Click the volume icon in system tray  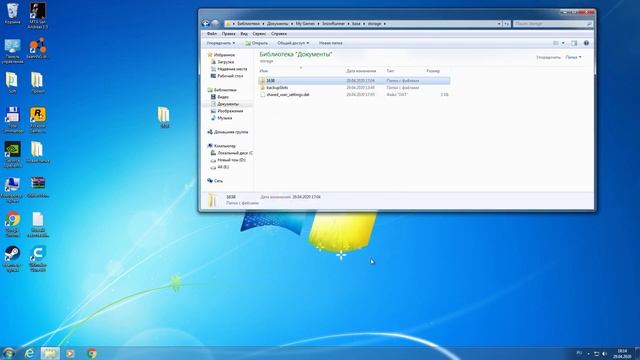604,353
